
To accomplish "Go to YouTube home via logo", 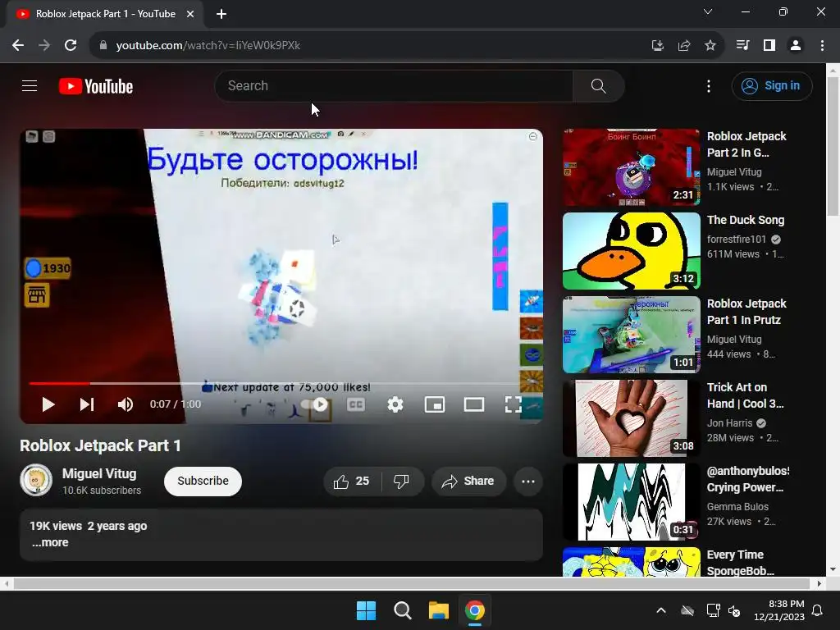I will coord(96,86).
